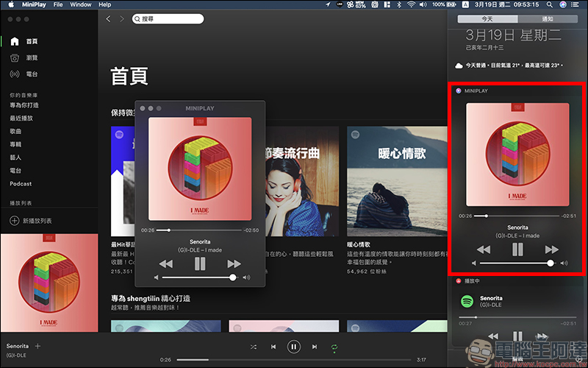Pause in the MiniPlay floating window
Viewport: 588px width, 368px height.
200,264
